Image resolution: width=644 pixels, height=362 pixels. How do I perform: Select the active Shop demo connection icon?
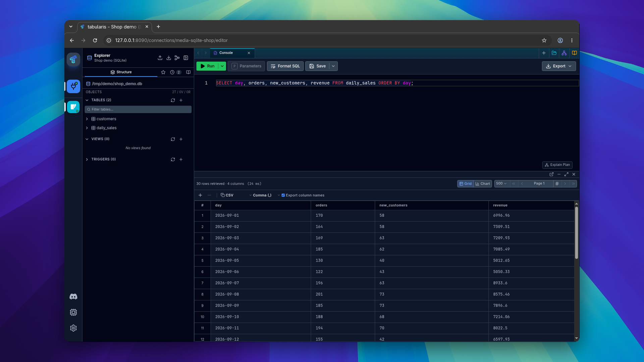(x=73, y=107)
